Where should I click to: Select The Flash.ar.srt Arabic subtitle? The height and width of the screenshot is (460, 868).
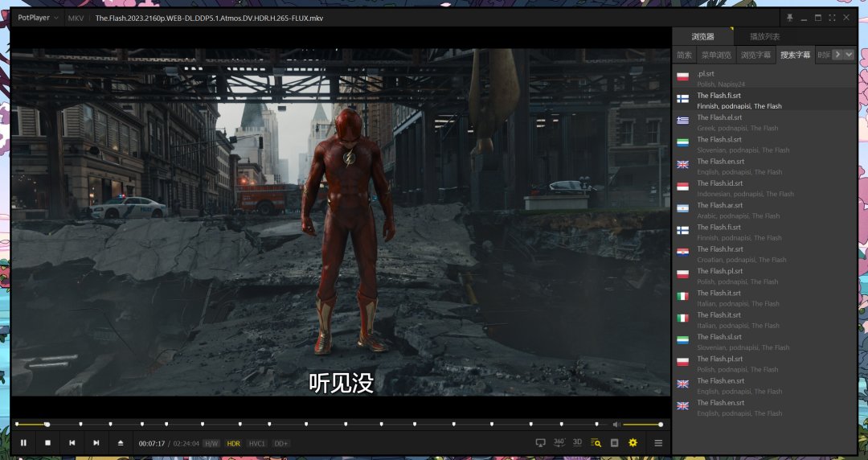point(764,210)
